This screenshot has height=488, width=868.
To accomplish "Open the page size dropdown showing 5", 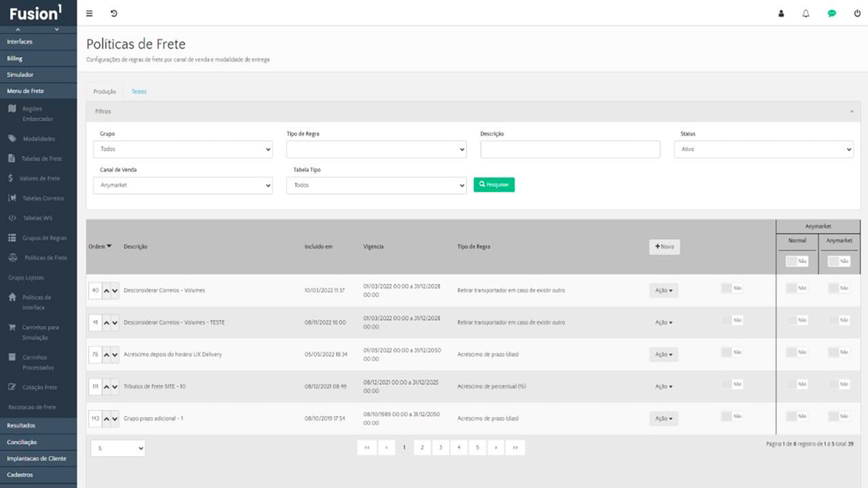I will [x=118, y=448].
